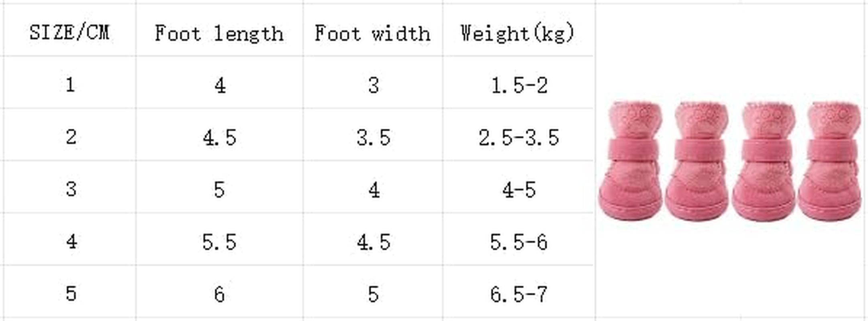This screenshot has width=868, height=321.
Task: Select foot length 5.5 cell
Action: tap(219, 242)
